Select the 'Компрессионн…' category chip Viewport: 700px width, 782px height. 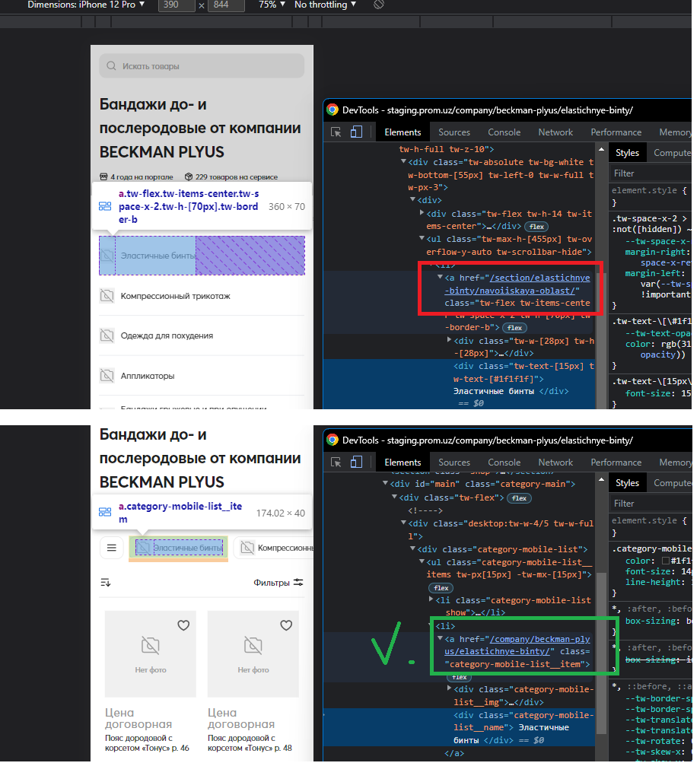click(274, 548)
